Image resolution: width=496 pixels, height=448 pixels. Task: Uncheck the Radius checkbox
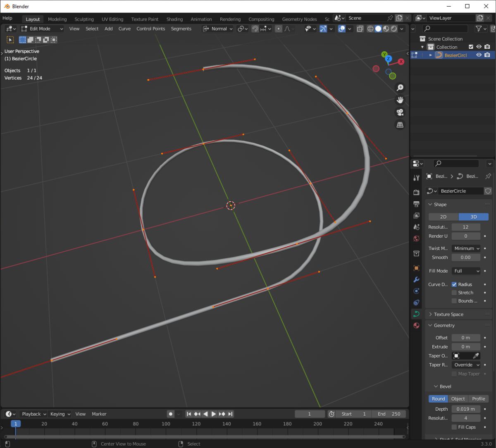(x=454, y=284)
